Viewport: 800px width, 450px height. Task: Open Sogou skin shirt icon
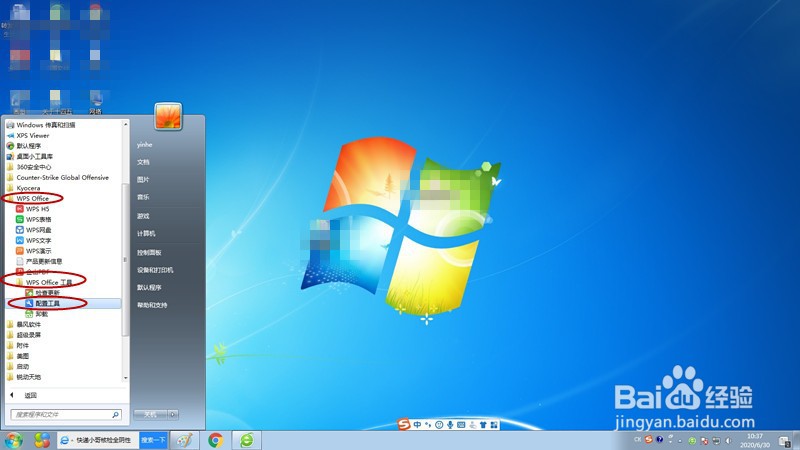(x=483, y=424)
